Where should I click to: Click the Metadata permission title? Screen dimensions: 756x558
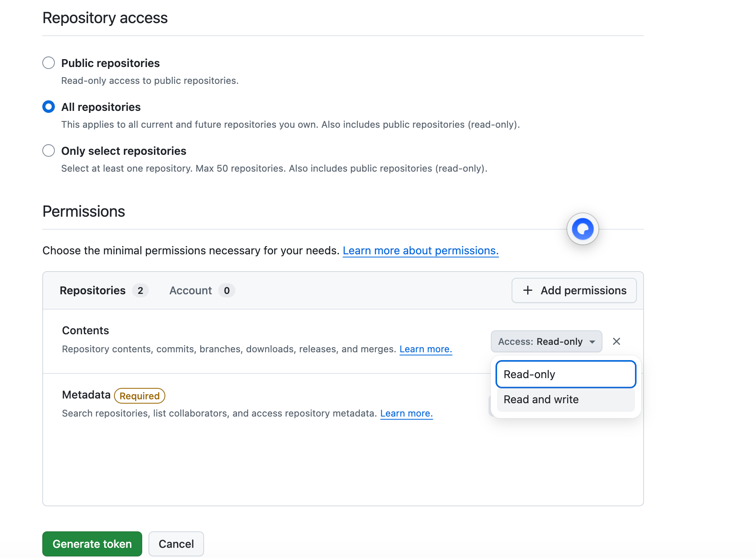coord(86,395)
